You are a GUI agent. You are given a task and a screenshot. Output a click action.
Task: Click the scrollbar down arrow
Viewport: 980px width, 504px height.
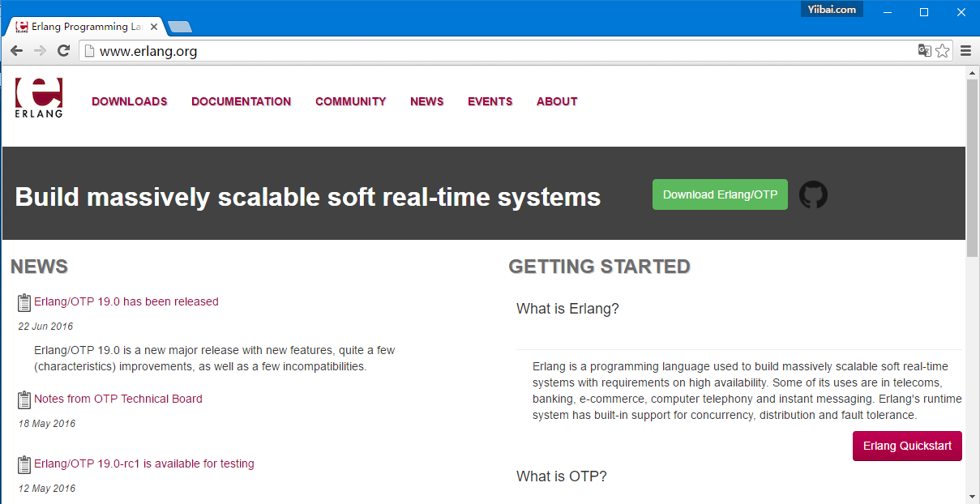973,496
